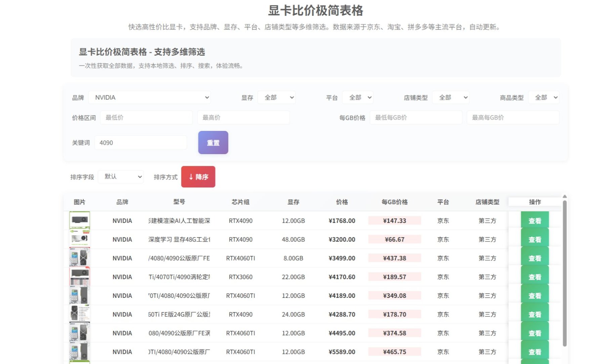Screen dimensions: 598x364
Task: Focus the 最高每GB价 input field
Action: coord(513,118)
